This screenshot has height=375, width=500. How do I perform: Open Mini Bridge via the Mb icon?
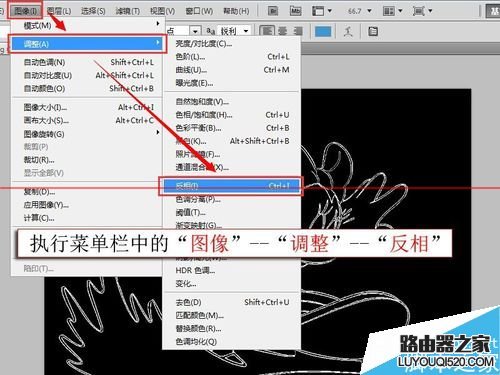tap(295, 11)
